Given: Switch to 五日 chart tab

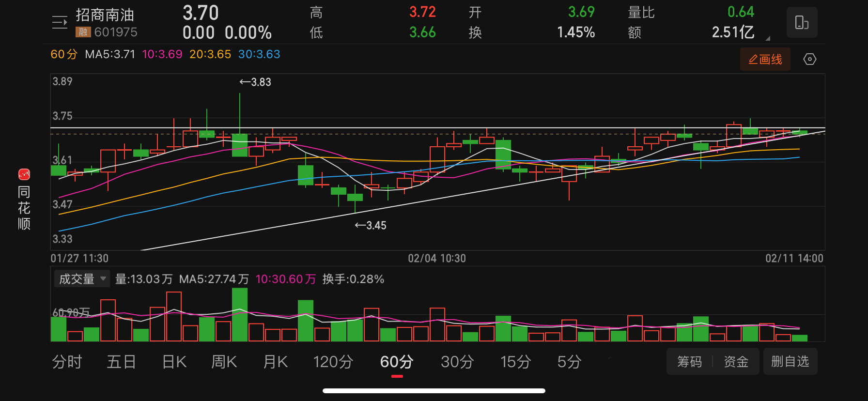Looking at the screenshot, I should click(121, 362).
